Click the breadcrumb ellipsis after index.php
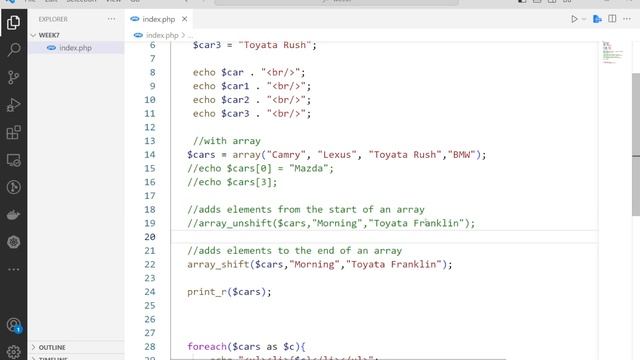Viewport: 640px width, 360px height. [x=190, y=36]
